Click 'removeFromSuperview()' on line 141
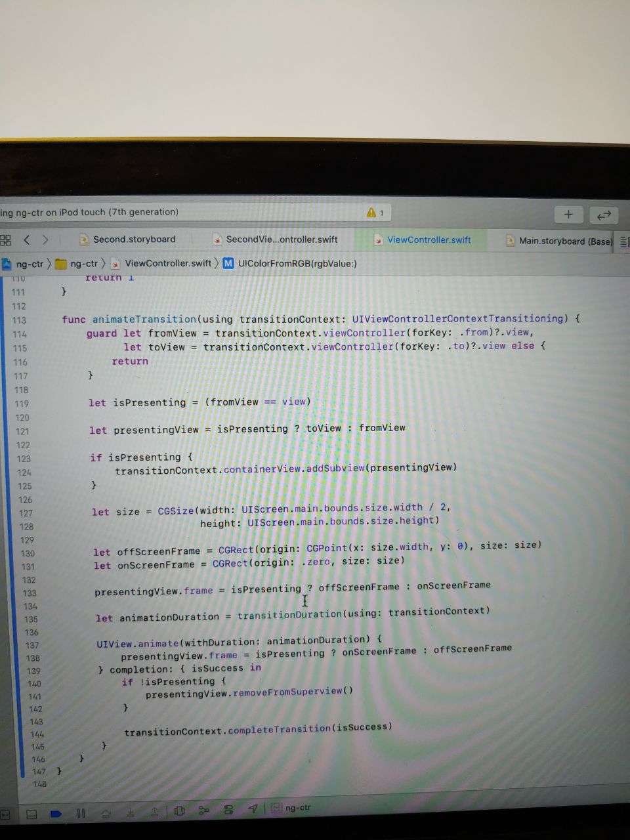Image resolution: width=630 pixels, height=840 pixels. click(293, 692)
